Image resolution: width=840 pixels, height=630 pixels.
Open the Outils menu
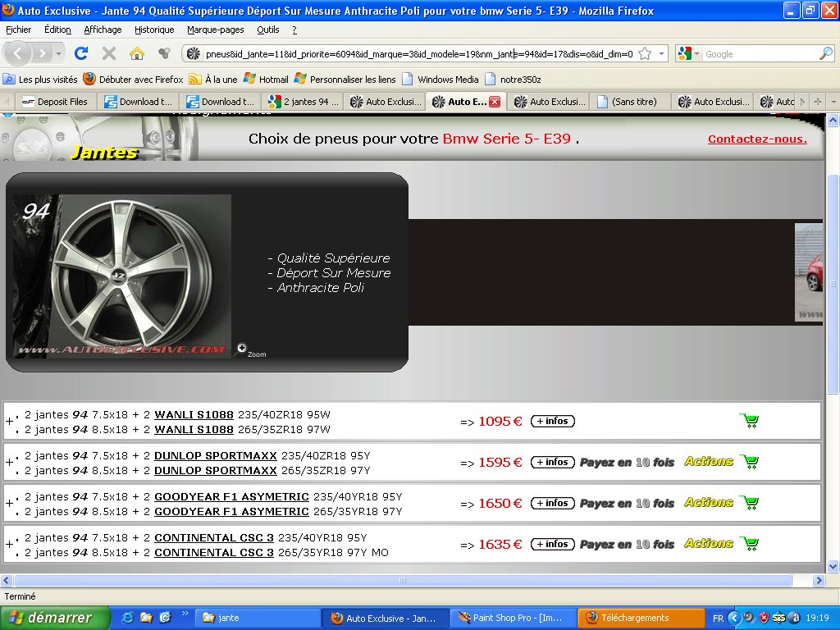268,30
